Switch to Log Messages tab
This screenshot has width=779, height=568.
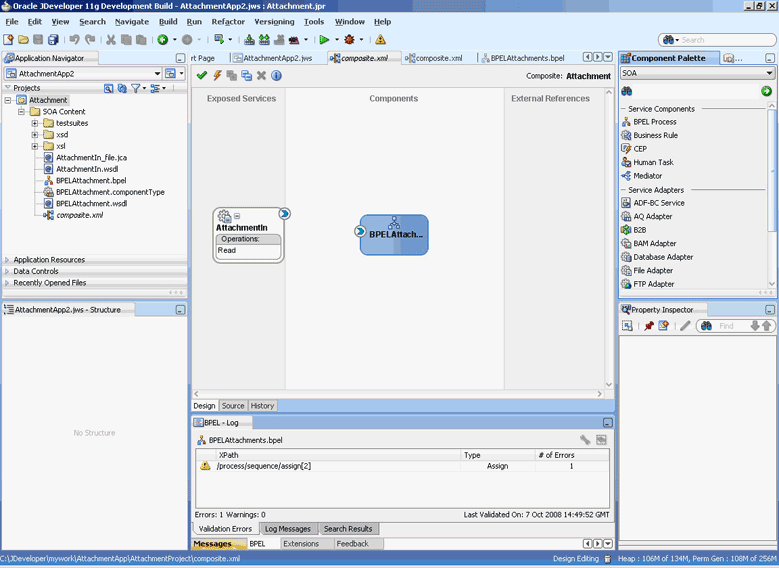(x=288, y=528)
